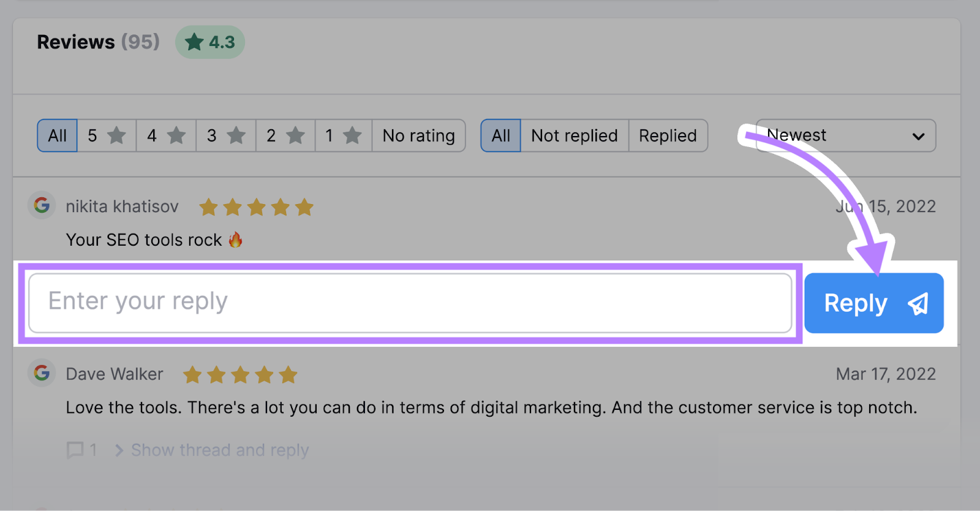Click the paper plane icon on Reply button
This screenshot has width=980, height=511.
[918, 303]
